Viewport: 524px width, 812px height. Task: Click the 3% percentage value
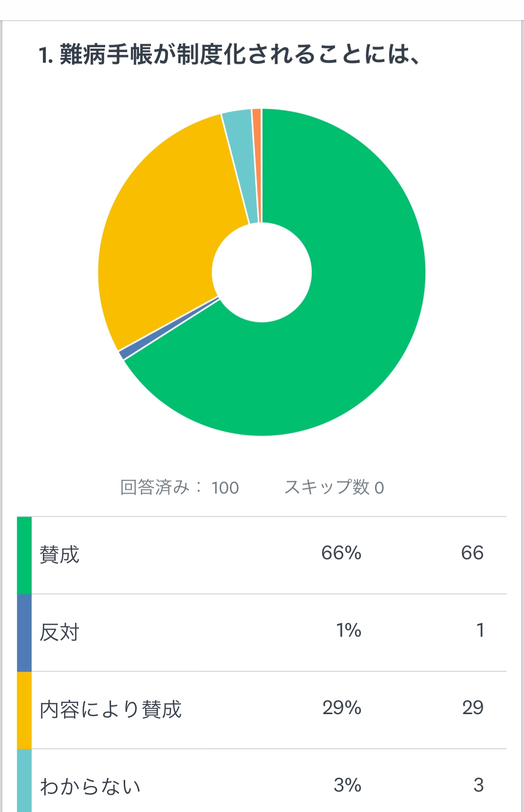[348, 785]
